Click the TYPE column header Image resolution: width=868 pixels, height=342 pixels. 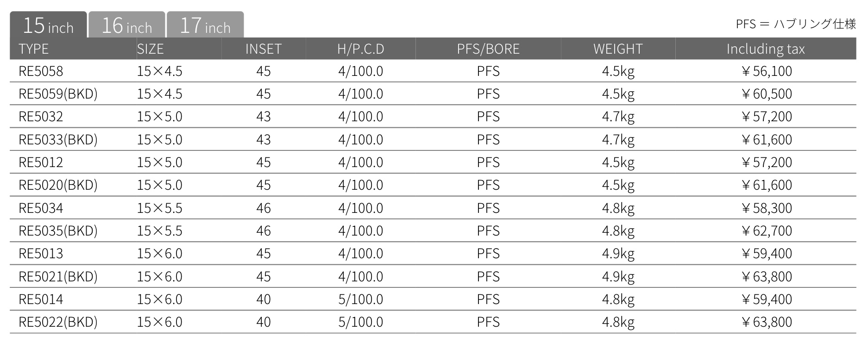tap(34, 49)
